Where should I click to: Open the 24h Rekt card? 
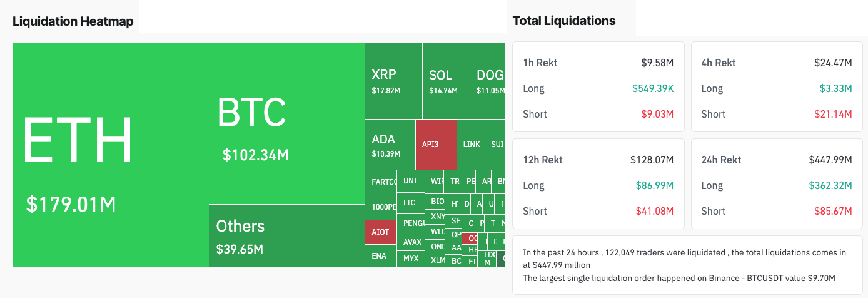point(776,184)
